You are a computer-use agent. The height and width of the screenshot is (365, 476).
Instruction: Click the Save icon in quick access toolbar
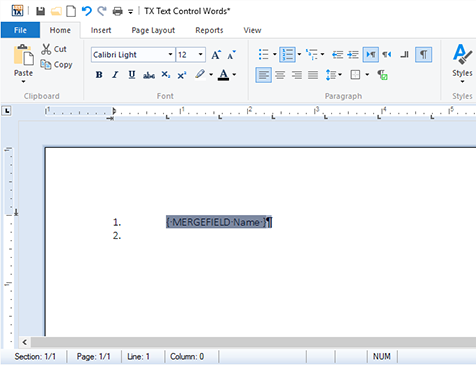click(x=40, y=11)
